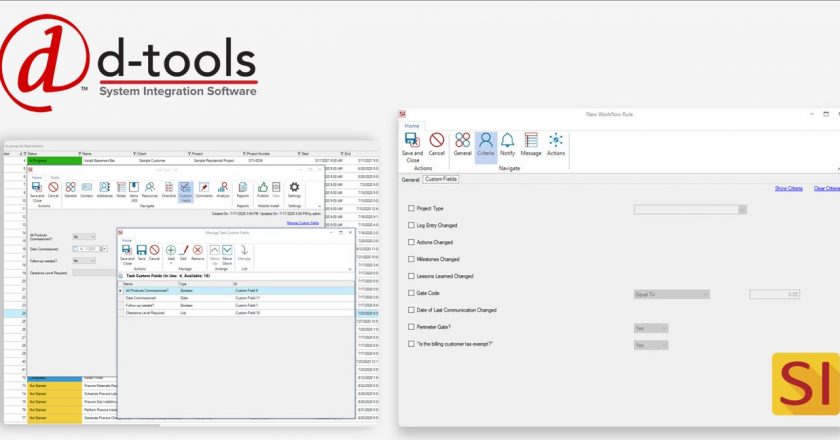Click Cancel in task edit window ribbon
The width and height of the screenshot is (840, 440).
[53, 190]
